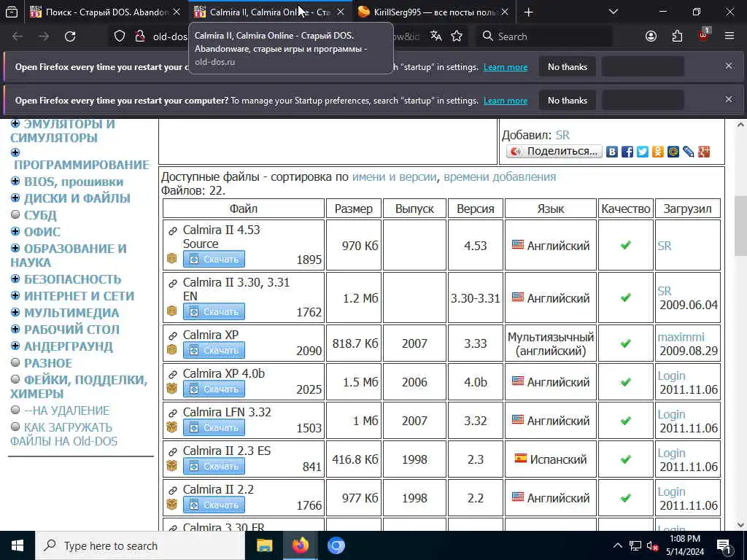Open the blue circle browser in taskbar
The image size is (747, 560).
pos(336,545)
